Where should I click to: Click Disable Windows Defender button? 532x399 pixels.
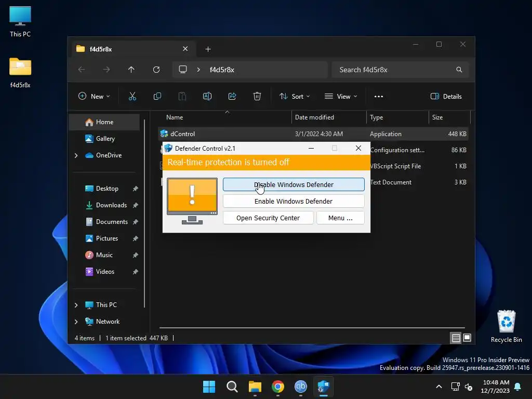tap(294, 184)
